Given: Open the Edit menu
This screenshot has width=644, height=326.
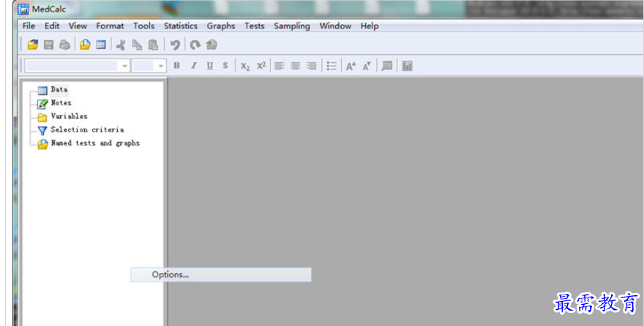Looking at the screenshot, I should (x=52, y=26).
